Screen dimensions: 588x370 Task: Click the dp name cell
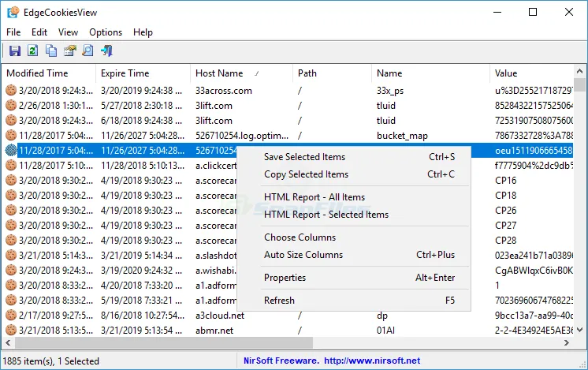[382, 316]
